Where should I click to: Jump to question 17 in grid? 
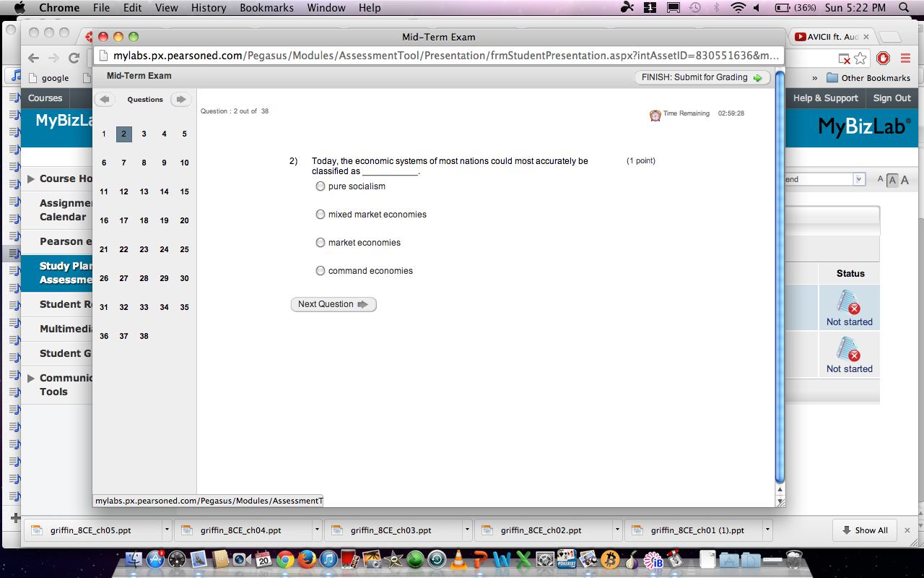pyautogui.click(x=123, y=220)
